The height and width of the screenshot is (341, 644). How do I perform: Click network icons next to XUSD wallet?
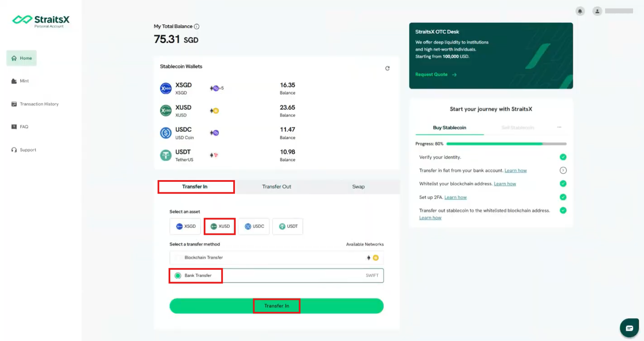pyautogui.click(x=214, y=111)
